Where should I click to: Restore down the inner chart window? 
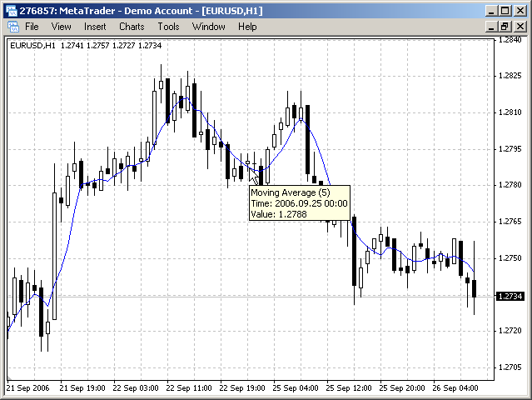click(x=505, y=27)
